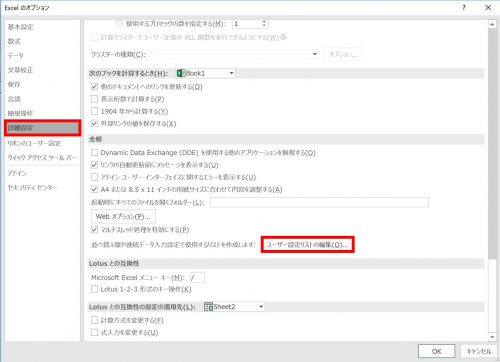This screenshot has height=362, width=500.
Task: Click the info icon beside the XLL cluster option
Action: coord(283,37)
